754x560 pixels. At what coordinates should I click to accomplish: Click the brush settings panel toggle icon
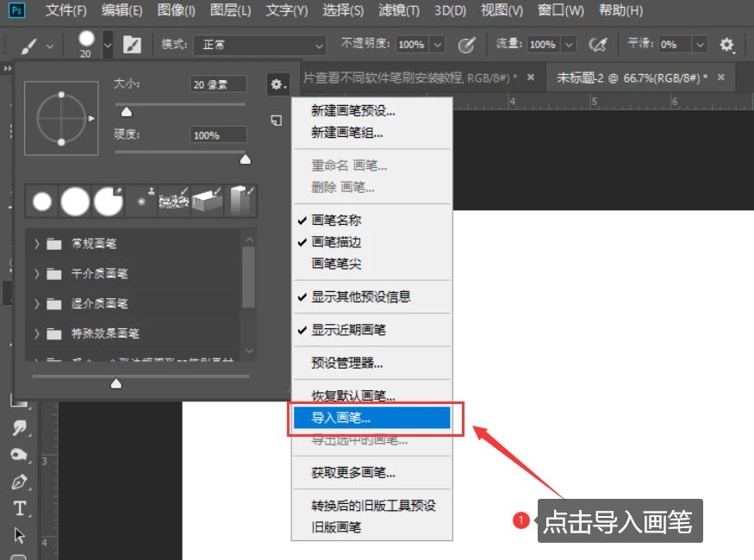point(132,44)
